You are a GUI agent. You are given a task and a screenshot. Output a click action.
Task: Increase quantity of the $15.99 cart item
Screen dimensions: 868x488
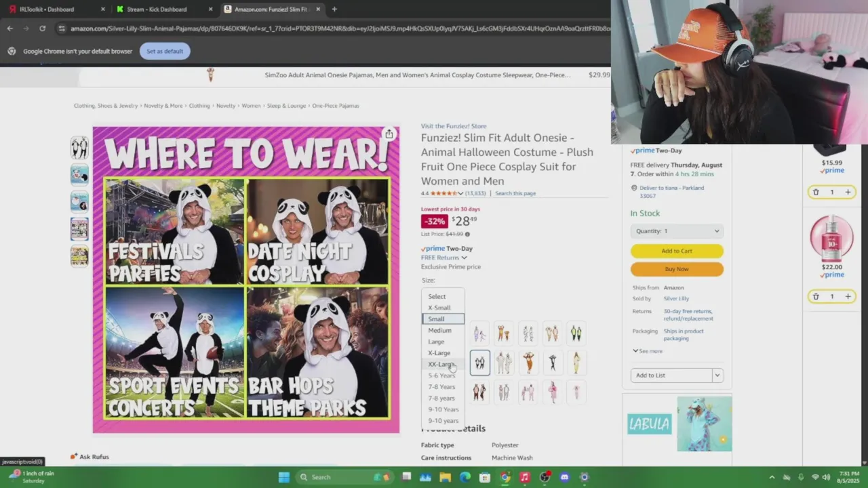848,192
